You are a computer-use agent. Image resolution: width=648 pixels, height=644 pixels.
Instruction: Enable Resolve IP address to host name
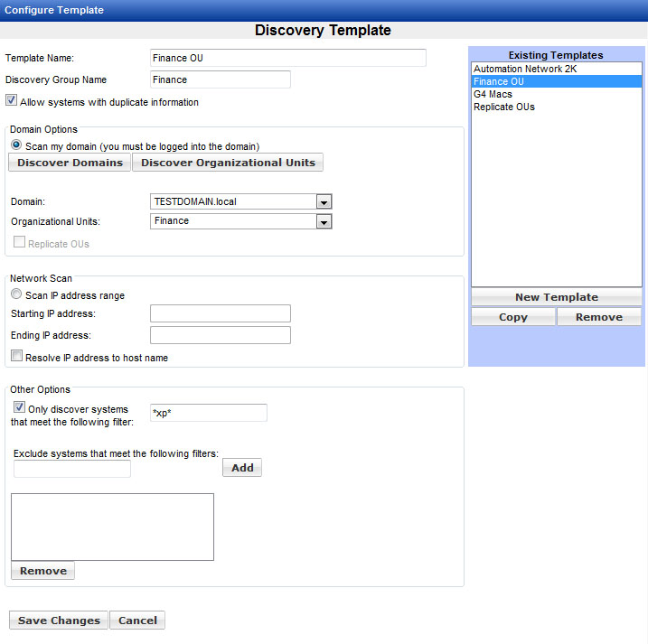point(16,357)
